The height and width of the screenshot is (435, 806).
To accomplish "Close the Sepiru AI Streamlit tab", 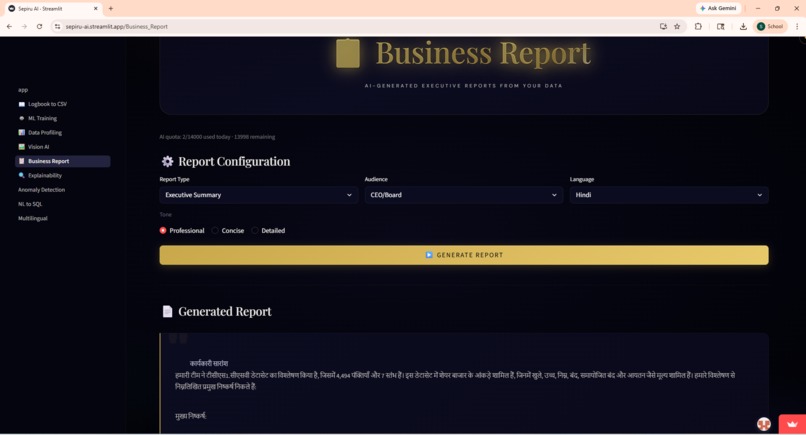I will click(x=96, y=8).
